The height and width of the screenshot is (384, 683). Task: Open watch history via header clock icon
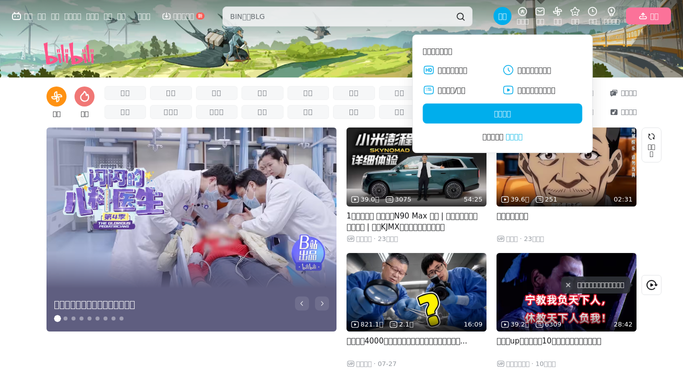[592, 12]
